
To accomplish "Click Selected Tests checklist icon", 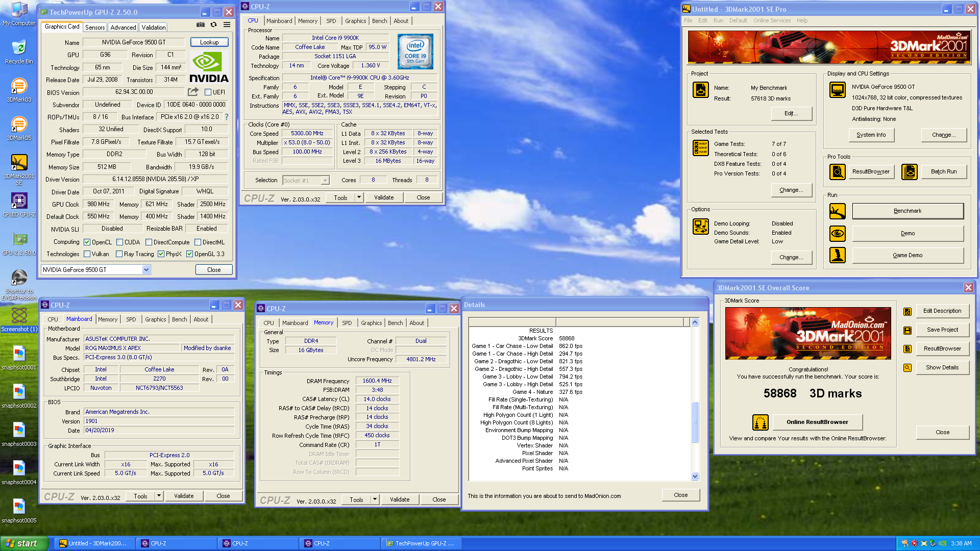I will [x=700, y=148].
